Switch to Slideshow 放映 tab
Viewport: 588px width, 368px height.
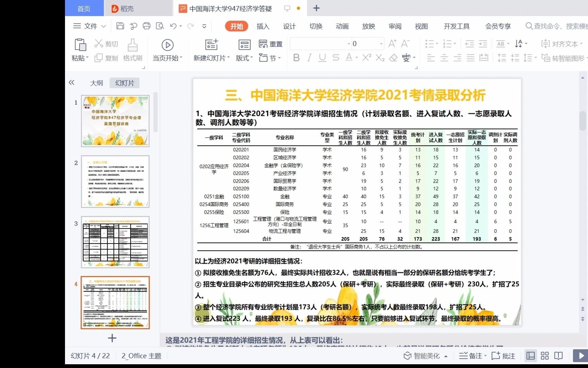pos(369,26)
